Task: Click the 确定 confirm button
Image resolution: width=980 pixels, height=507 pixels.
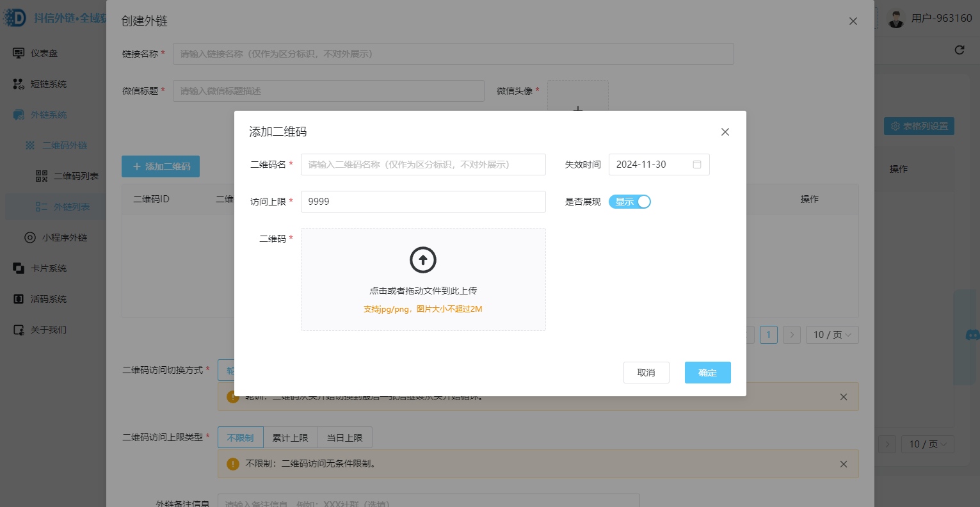Action: (707, 373)
